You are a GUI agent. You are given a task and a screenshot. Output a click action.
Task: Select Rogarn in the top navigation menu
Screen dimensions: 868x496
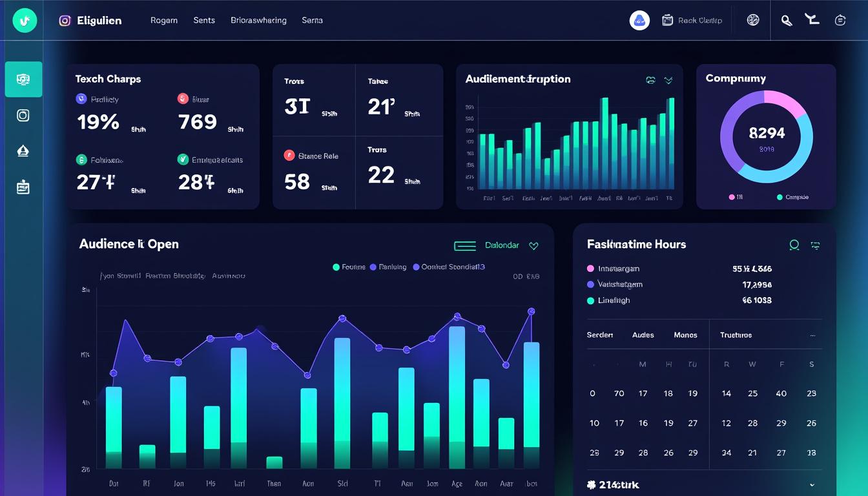163,20
